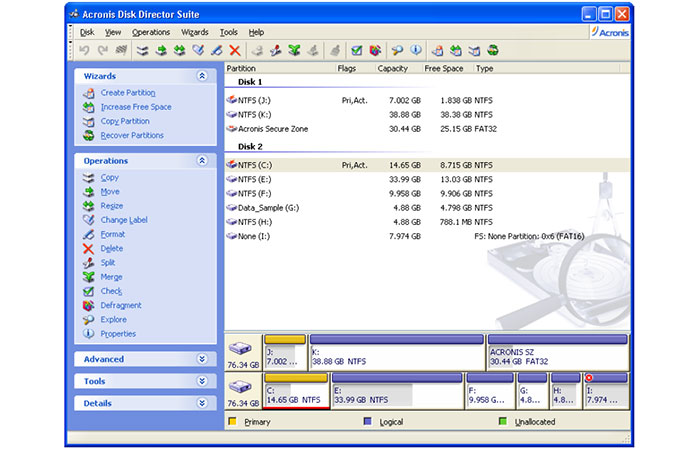Click Split in the Operations panel
700x450 pixels.
pos(108,262)
